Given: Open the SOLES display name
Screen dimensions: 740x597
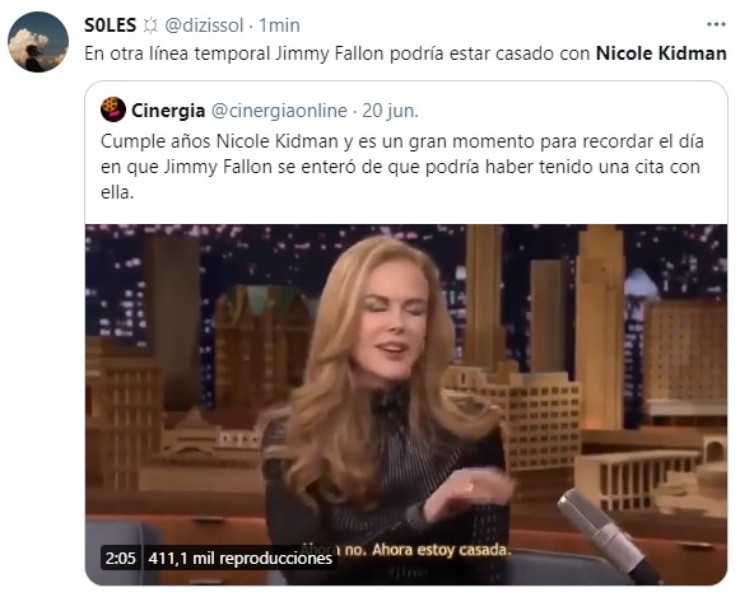Looking at the screenshot, I should pos(110,25).
